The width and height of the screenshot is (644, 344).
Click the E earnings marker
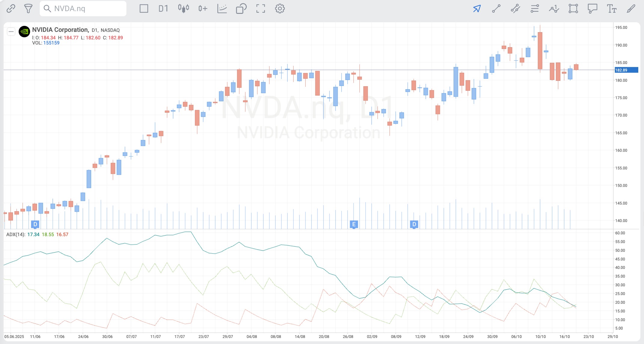click(x=354, y=224)
